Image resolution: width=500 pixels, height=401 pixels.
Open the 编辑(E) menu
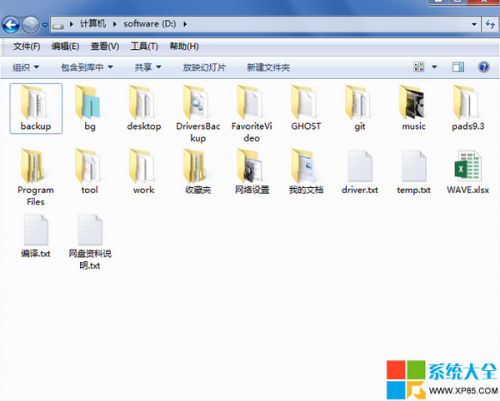pos(65,46)
